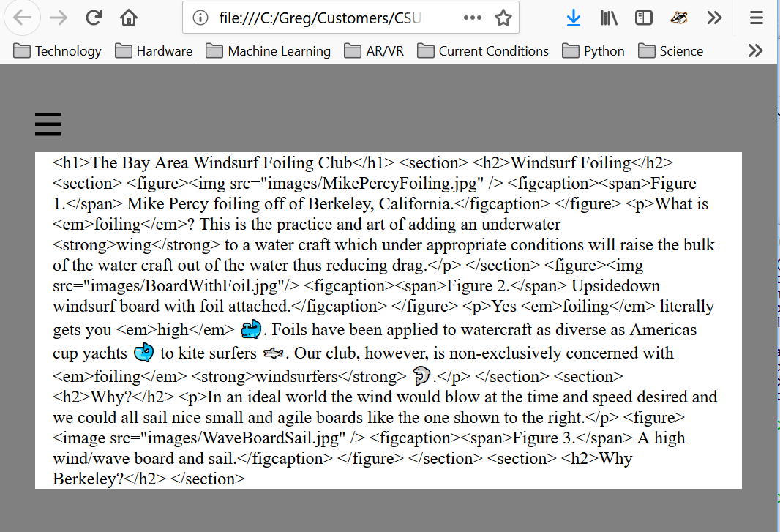Click the address bar URL field
The image size is (780, 532).
click(322, 18)
